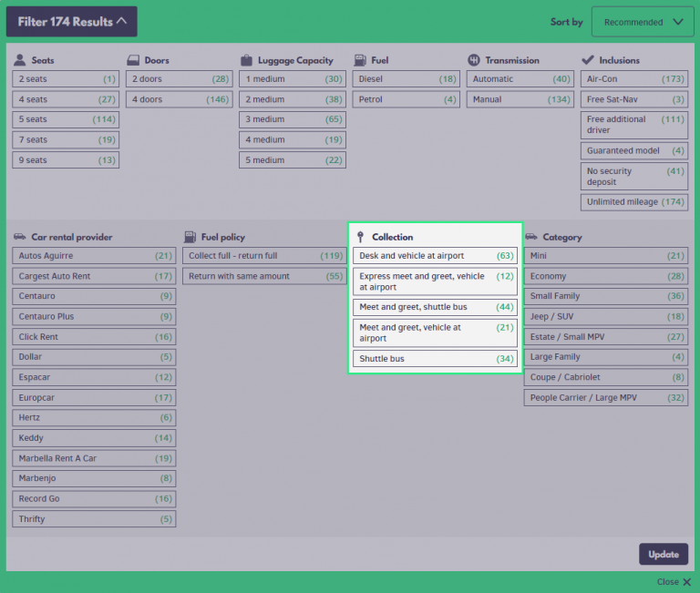Click the Fuel pump icon
The height and width of the screenshot is (593, 700).
click(359, 60)
